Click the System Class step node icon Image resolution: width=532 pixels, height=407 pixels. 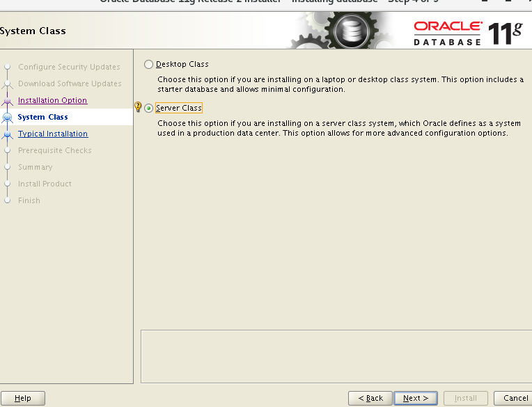[7, 118]
